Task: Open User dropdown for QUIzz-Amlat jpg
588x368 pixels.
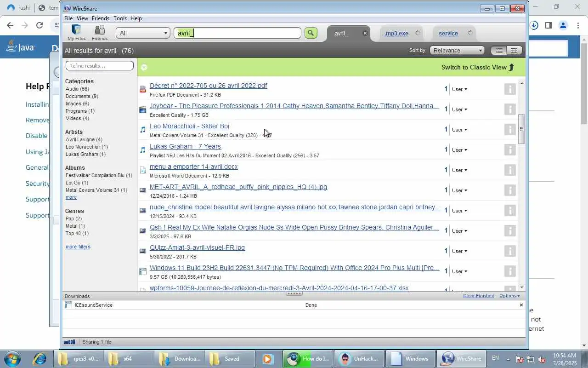Action: [x=459, y=251]
